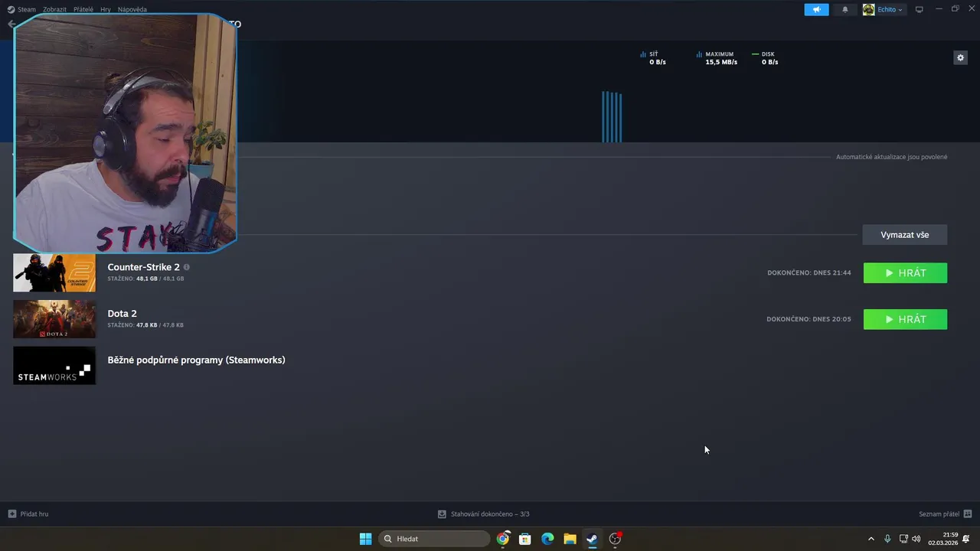Click the MAXIMUM 15,5 MB/s stat
980x551 pixels.
717,58
